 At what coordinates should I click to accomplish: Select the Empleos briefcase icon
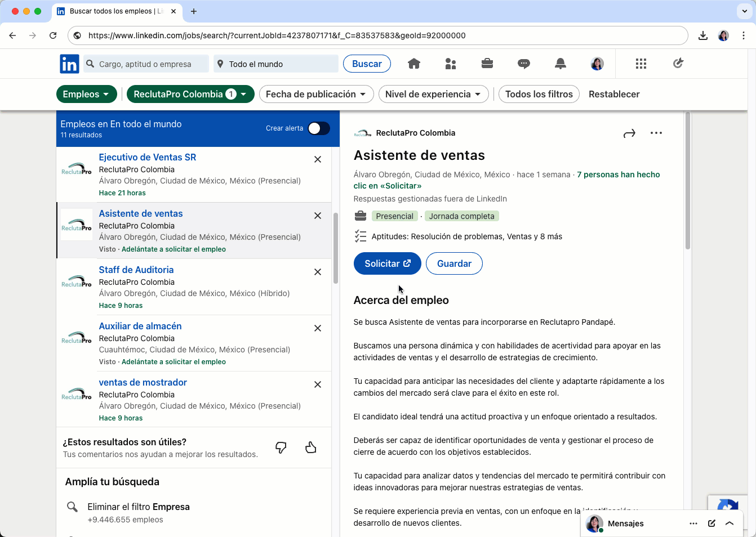[487, 64]
